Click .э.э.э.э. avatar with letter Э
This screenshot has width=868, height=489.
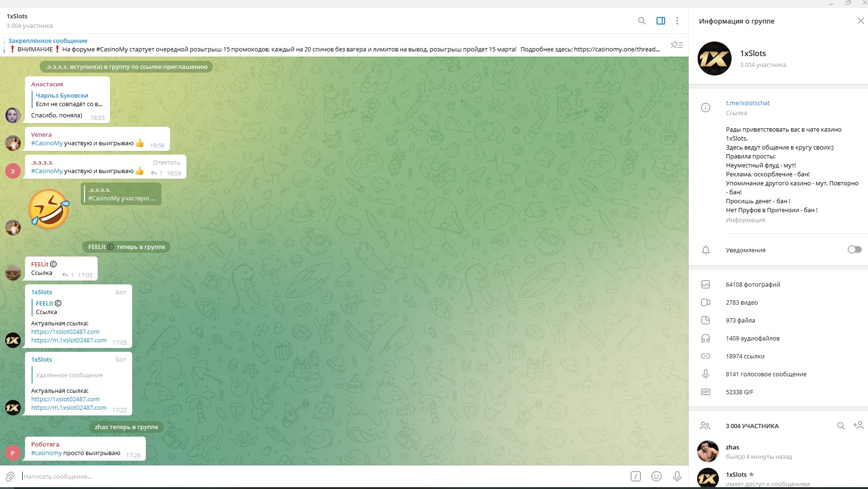(13, 171)
